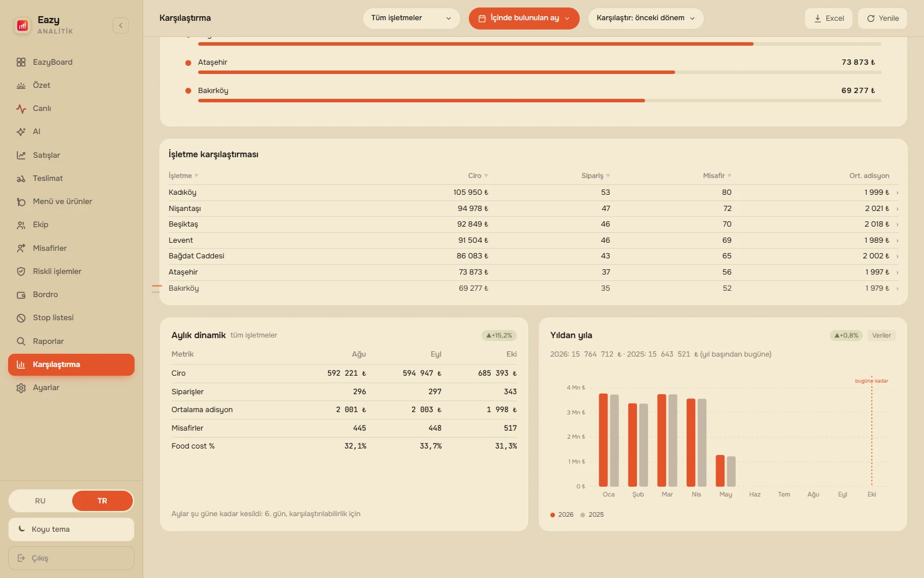The height and width of the screenshot is (578, 924).
Task: Collapse the sidebar with the chevron button
Action: click(x=121, y=25)
